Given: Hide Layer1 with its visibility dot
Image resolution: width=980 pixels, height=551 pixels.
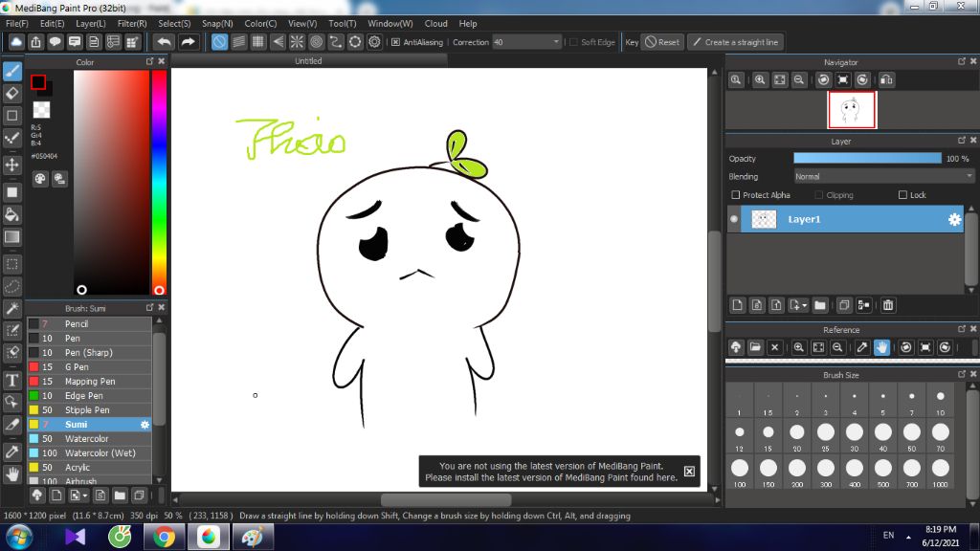Looking at the screenshot, I should point(734,219).
